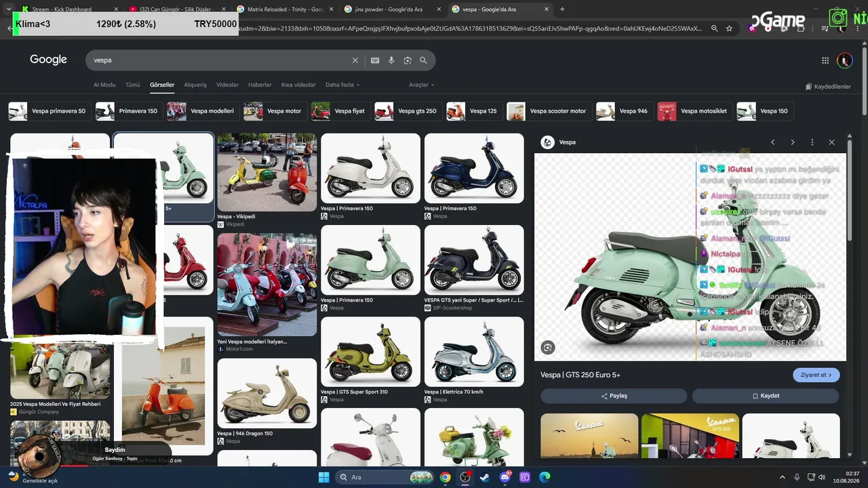Select the Primavera 150 suggestion chip
868x488 pixels.
coord(128,111)
